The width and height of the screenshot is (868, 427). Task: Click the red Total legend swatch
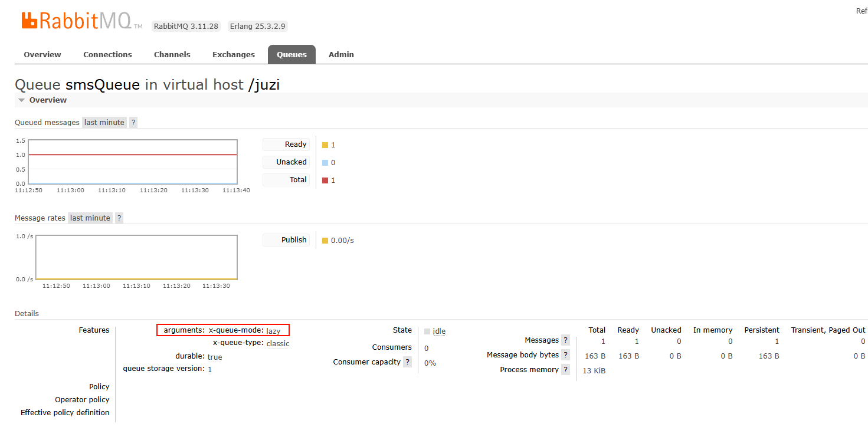click(325, 180)
